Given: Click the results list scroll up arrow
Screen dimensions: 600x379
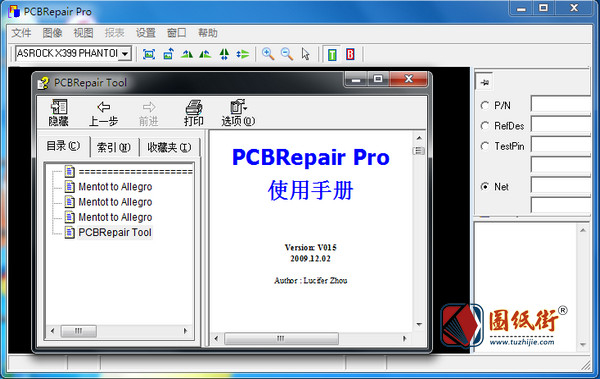Looking at the screenshot, I should tap(583, 230).
